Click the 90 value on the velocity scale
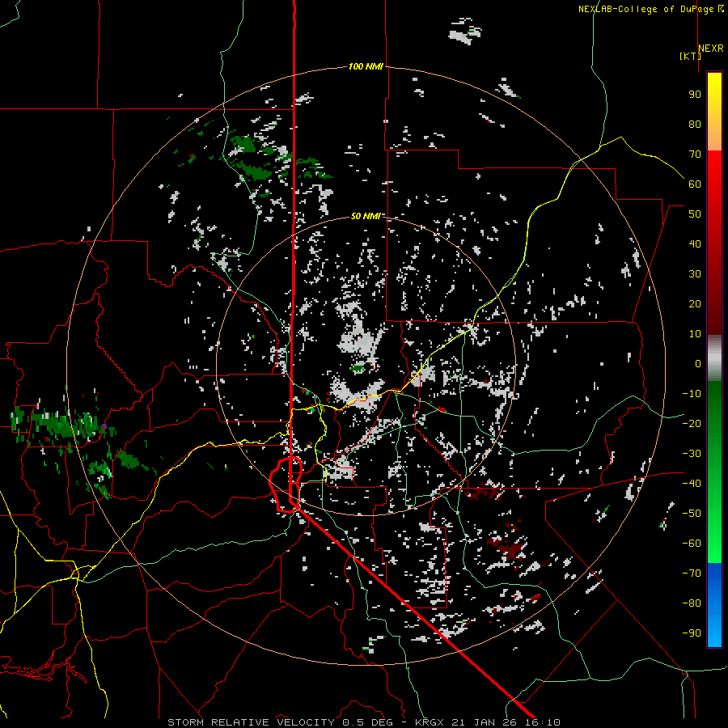Screen dimensions: 728x728 [x=695, y=95]
